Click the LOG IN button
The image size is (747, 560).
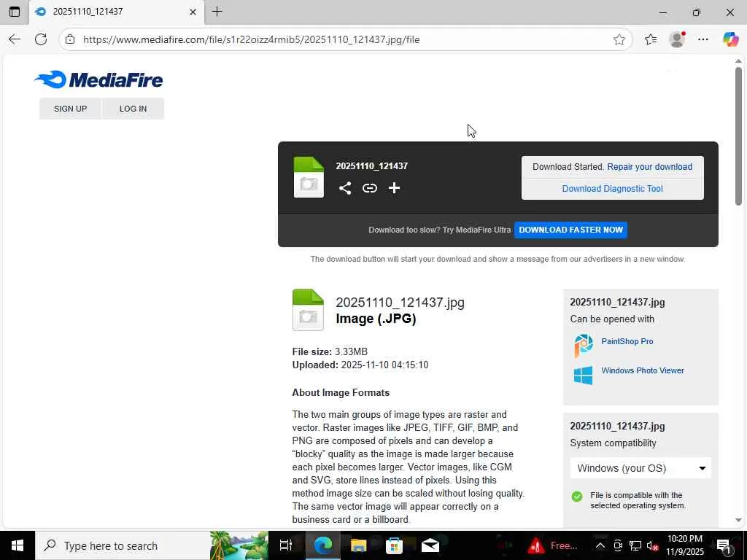pos(133,109)
